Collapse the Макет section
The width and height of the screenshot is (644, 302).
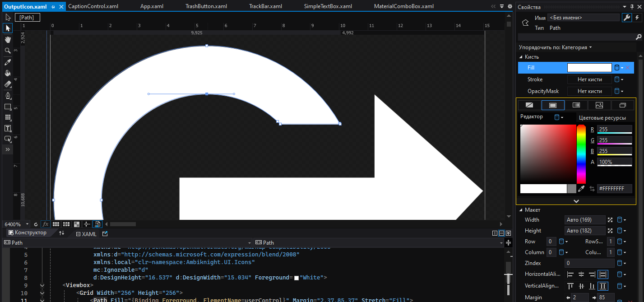point(521,210)
